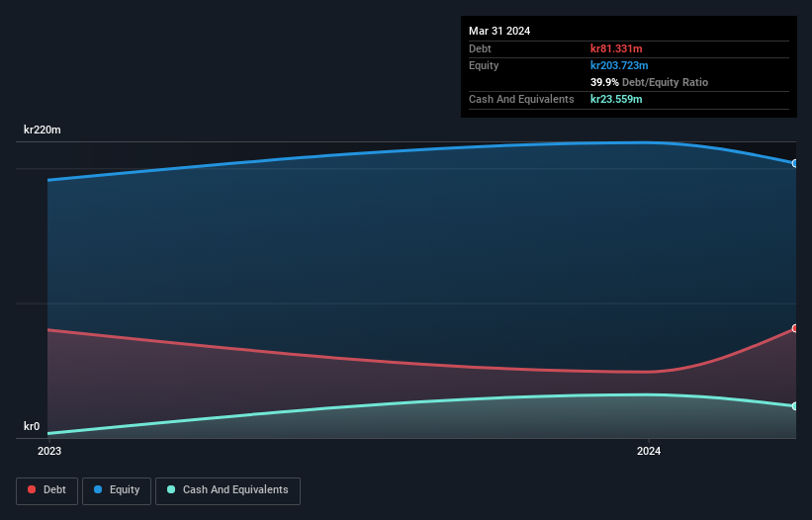Click Cash And Equivalents label in tooltip
Screen dimensions: 812x520
(x=521, y=99)
